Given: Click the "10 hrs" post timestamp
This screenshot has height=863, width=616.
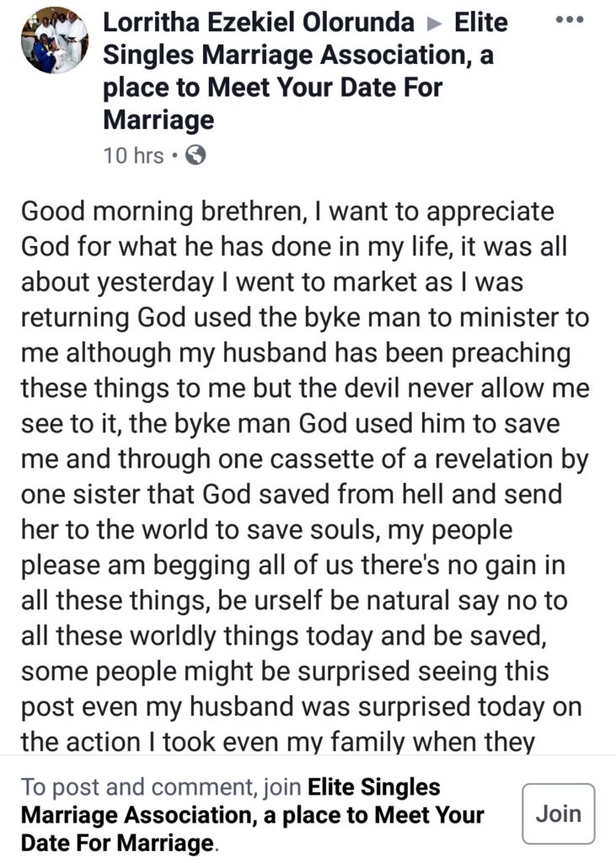Looking at the screenshot, I should [133, 156].
